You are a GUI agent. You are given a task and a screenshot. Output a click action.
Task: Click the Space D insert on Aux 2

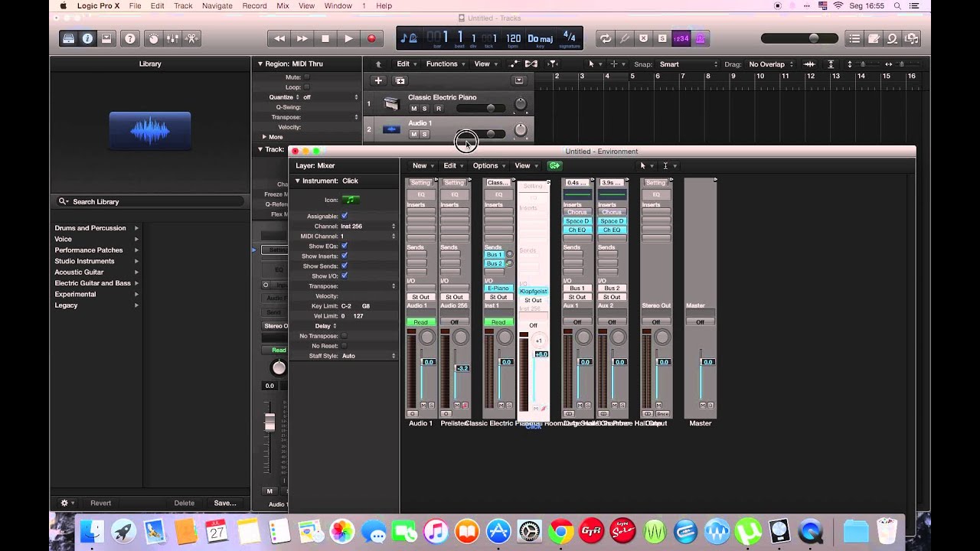pyautogui.click(x=612, y=221)
